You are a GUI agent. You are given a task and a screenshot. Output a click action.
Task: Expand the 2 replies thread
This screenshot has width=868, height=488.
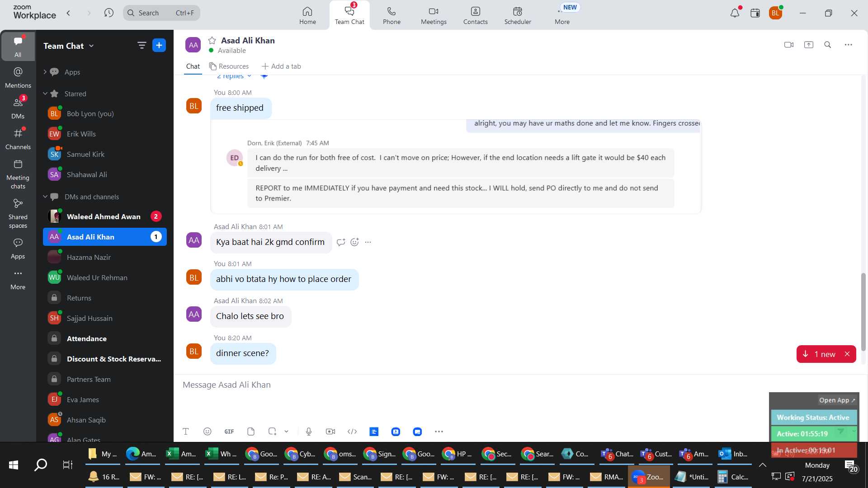[234, 76]
